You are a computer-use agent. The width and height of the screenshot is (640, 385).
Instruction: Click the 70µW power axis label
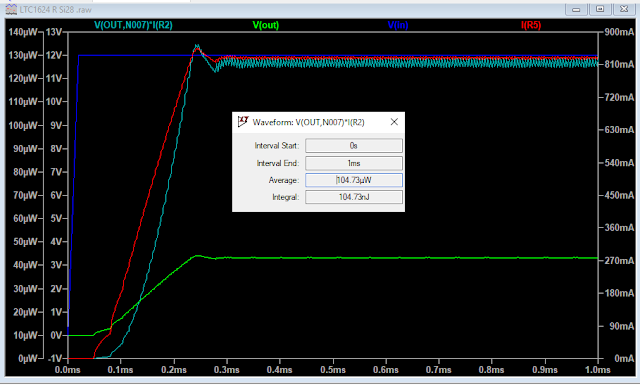point(25,196)
